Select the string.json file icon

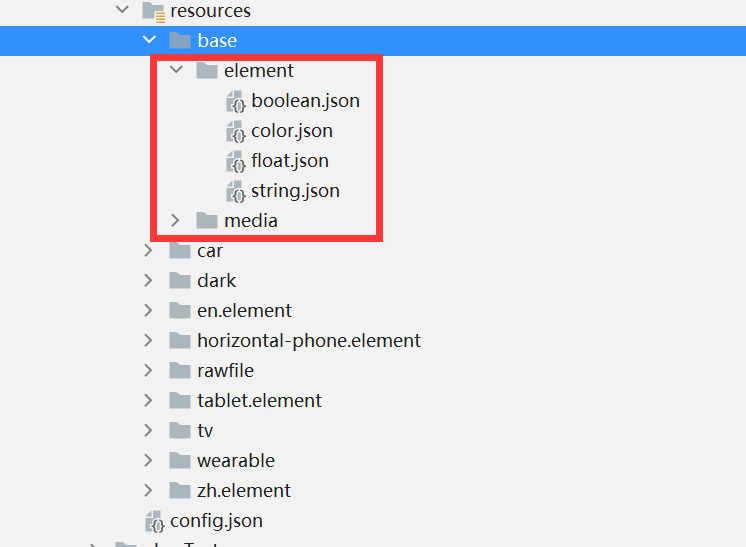236,191
